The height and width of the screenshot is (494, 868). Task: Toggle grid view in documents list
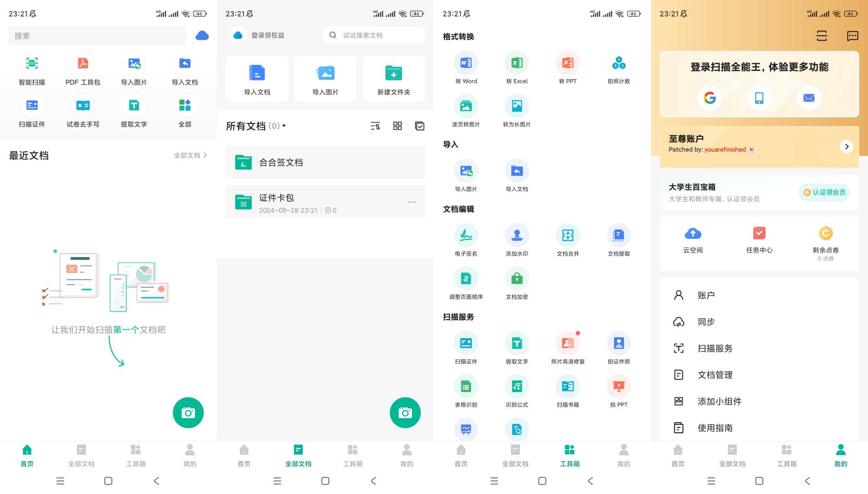tap(397, 126)
